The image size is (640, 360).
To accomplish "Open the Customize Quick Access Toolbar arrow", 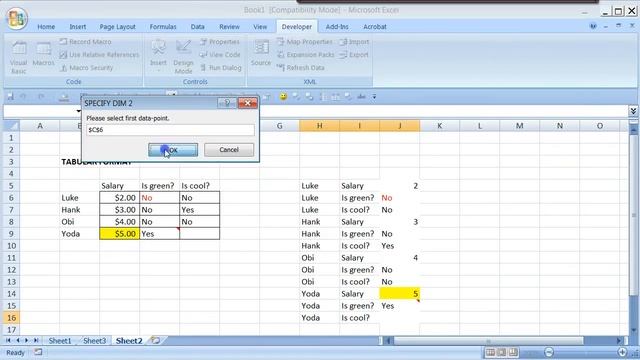I will [374, 97].
